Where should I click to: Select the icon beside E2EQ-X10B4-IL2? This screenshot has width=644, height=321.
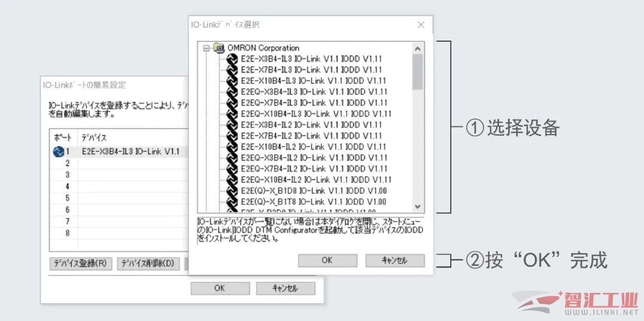pos(232,180)
